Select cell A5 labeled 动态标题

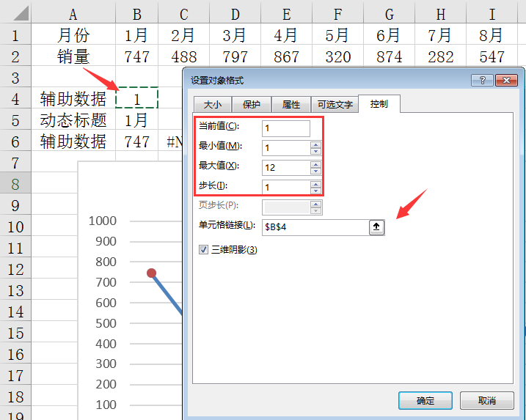tap(73, 119)
